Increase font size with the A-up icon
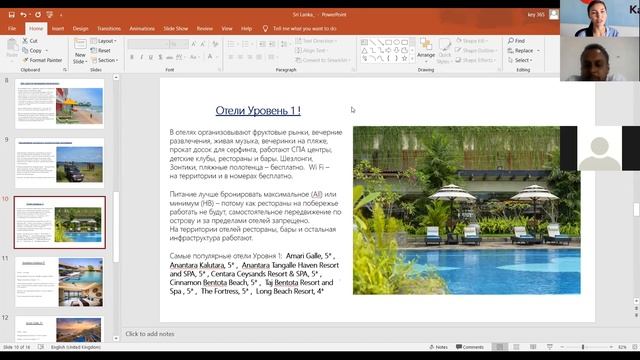 (x=193, y=44)
